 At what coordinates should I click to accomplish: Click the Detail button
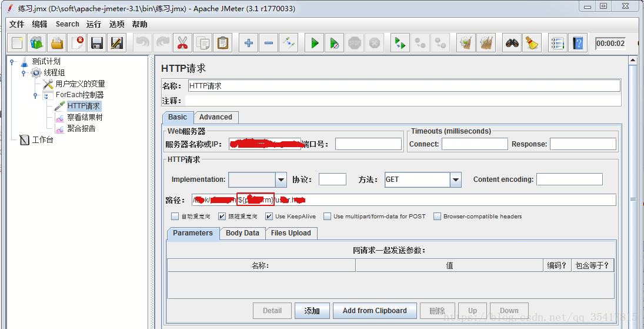pos(272,311)
